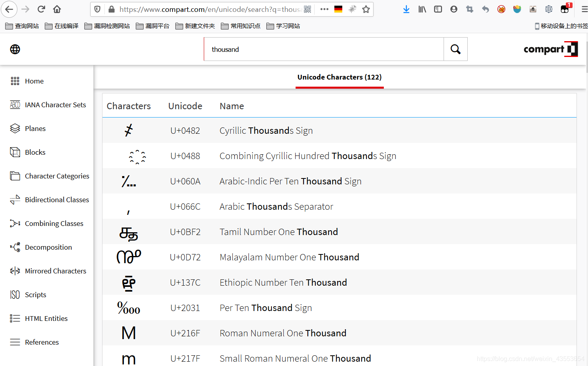
Task: Open the browser hamburger menu
Action: click(584, 9)
